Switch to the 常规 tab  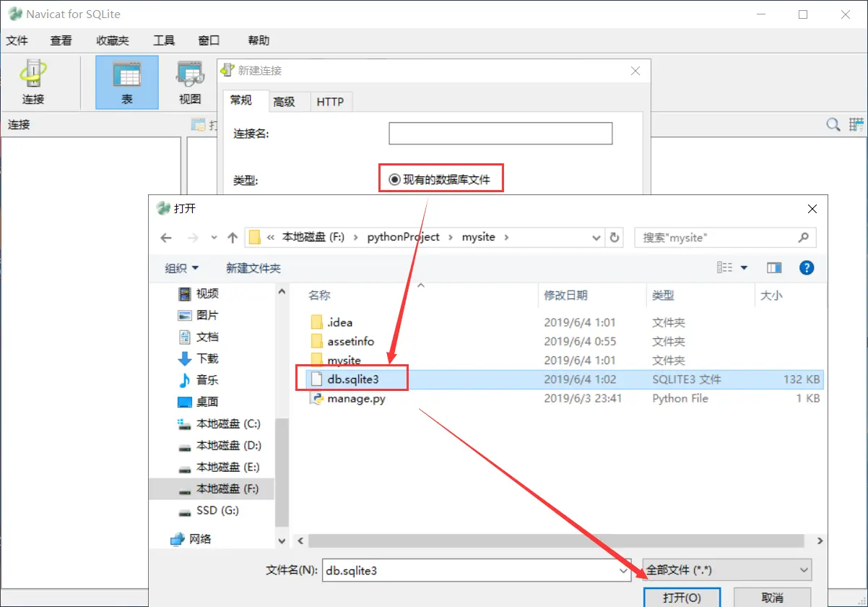tap(241, 100)
